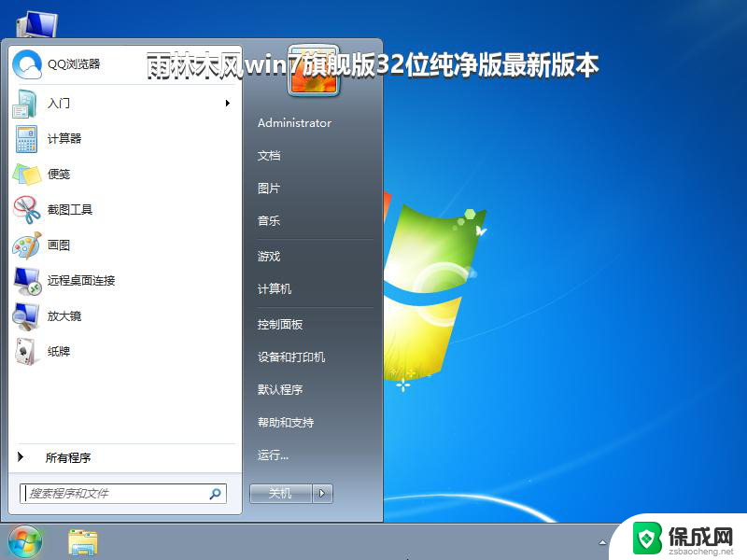
Task: Open the file explorer taskbar icon
Action: coord(82,543)
